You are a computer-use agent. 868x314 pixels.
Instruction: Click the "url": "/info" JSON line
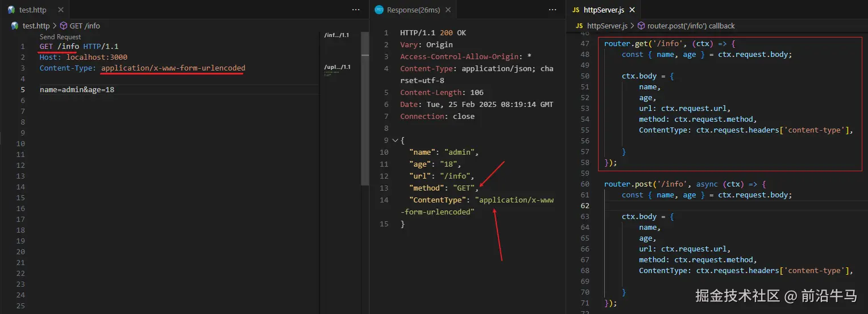(442, 176)
